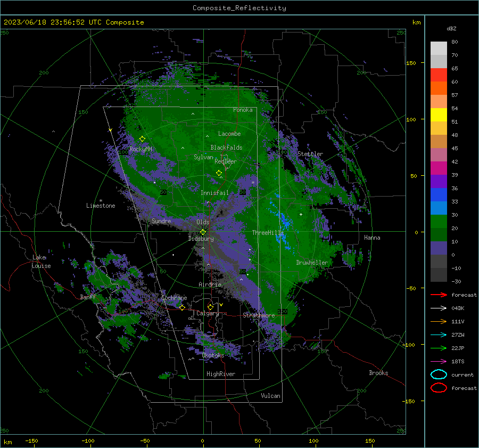The width and height of the screenshot is (479, 448).
Task: Select the Ponoka label on map
Action: (x=243, y=110)
